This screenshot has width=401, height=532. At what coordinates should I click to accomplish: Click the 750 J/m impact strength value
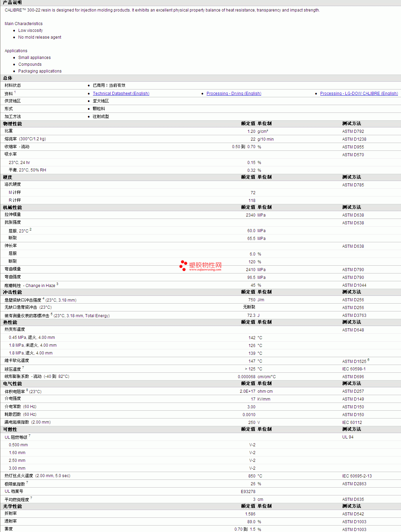tap(256, 300)
